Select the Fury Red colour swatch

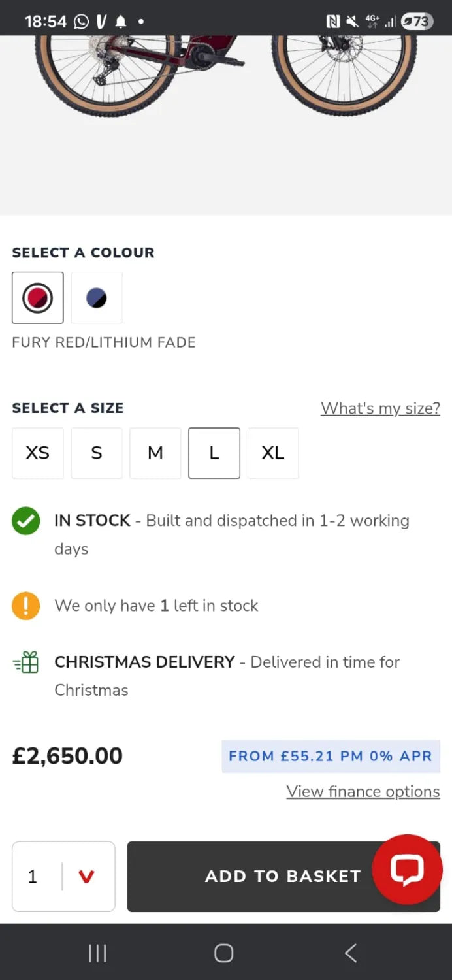click(38, 298)
